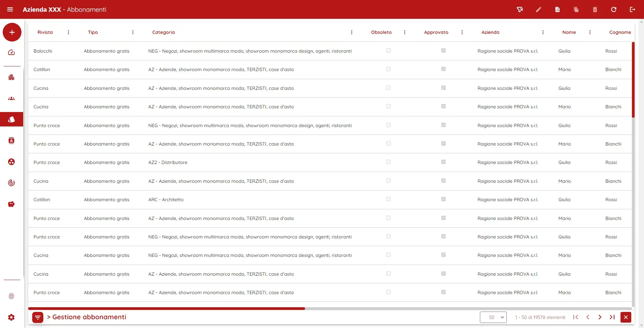The height and width of the screenshot is (328, 644).
Task: Go to next page of results
Action: pyautogui.click(x=600, y=317)
